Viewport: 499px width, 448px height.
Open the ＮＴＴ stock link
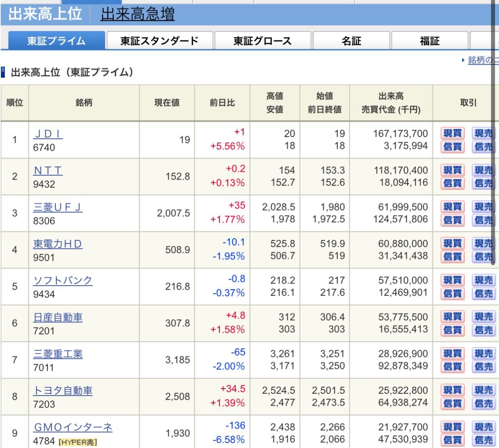(x=48, y=170)
